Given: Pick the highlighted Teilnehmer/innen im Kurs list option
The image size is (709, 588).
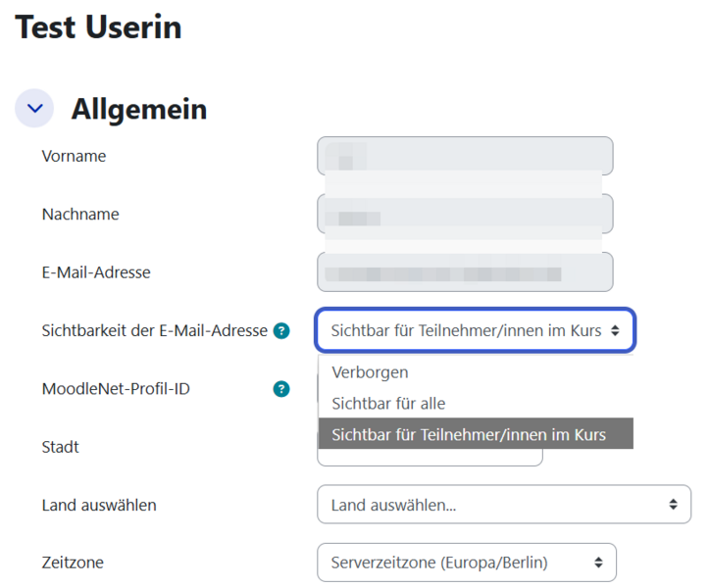Looking at the screenshot, I should pos(476,434).
